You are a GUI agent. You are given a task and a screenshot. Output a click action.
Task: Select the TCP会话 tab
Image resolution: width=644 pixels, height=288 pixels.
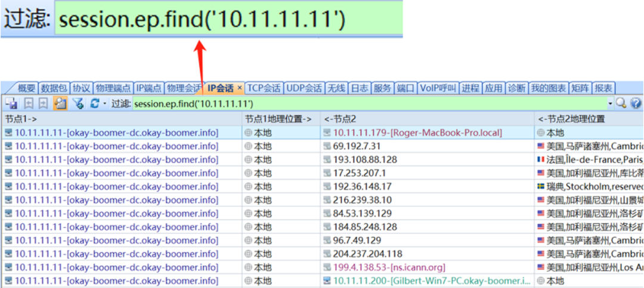(264, 88)
